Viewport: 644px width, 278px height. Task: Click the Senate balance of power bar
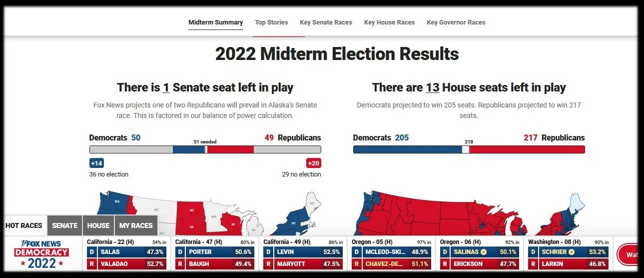click(205, 149)
